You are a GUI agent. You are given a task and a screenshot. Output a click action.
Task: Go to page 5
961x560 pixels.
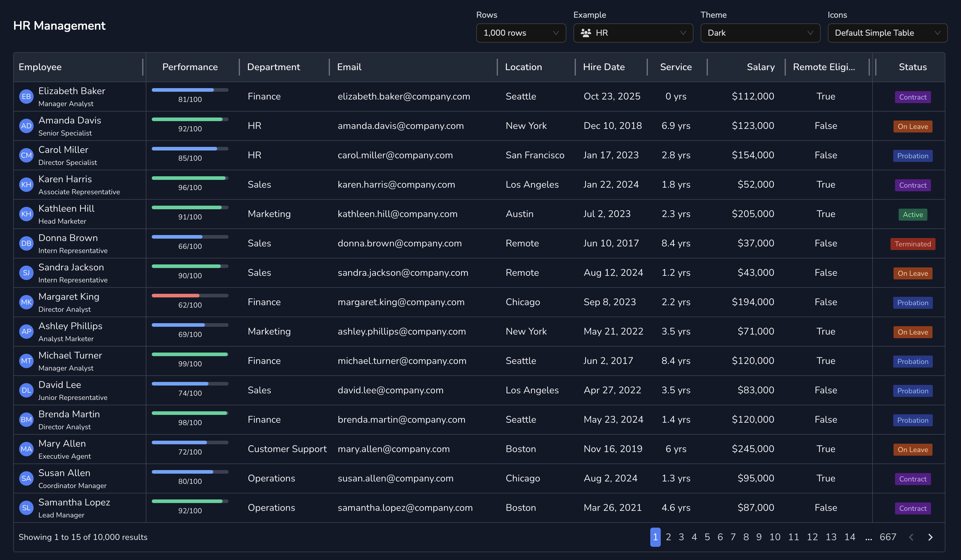pyautogui.click(x=707, y=537)
